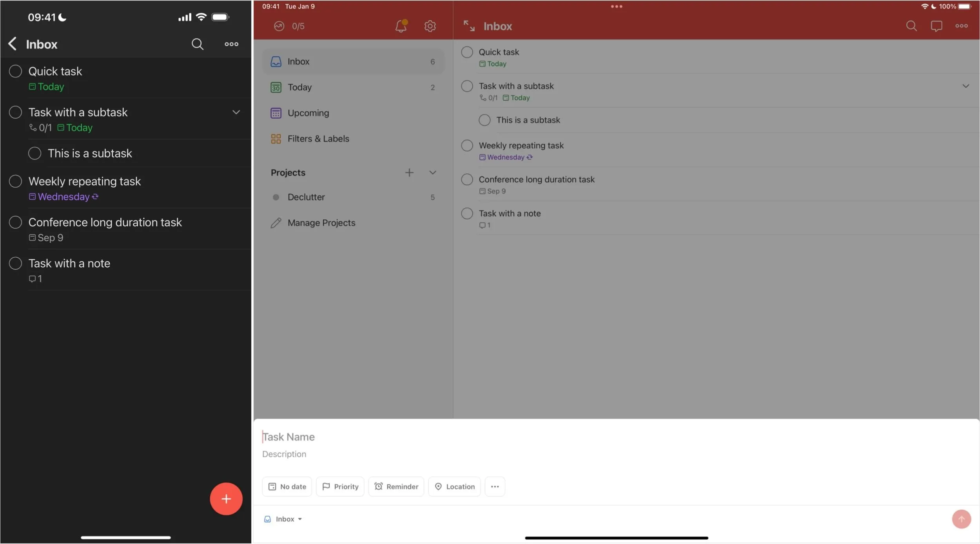Complete Weekly repeating task on iPhone
This screenshot has width=980, height=544.
tap(15, 181)
